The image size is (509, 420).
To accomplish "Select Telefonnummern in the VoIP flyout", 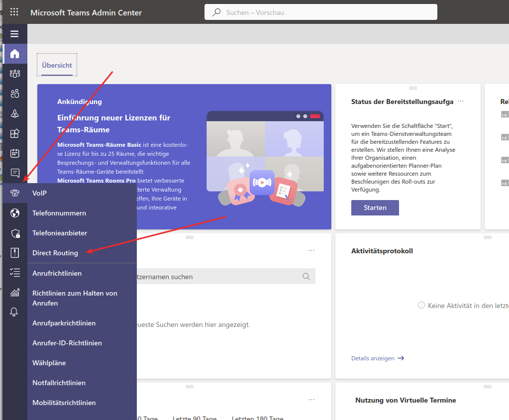I will coord(59,213).
